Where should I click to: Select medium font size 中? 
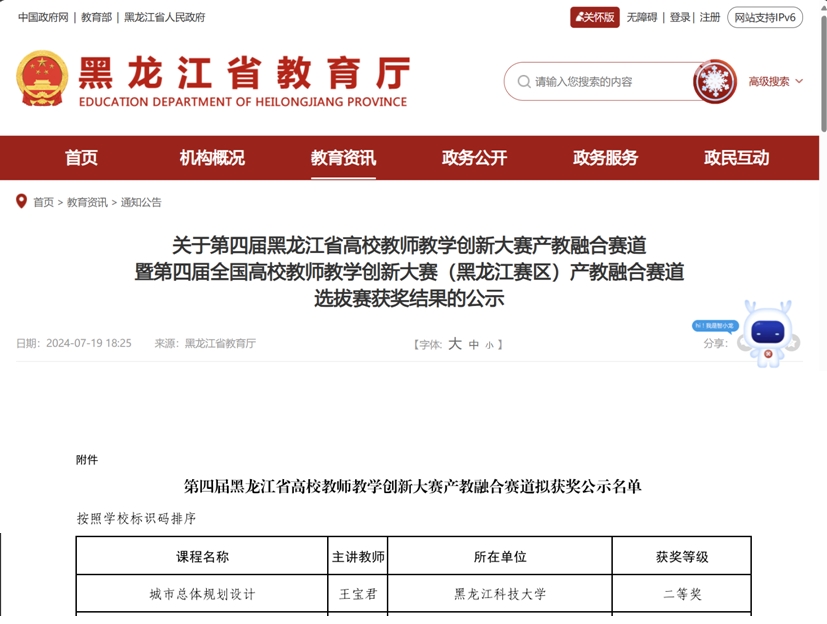point(474,345)
